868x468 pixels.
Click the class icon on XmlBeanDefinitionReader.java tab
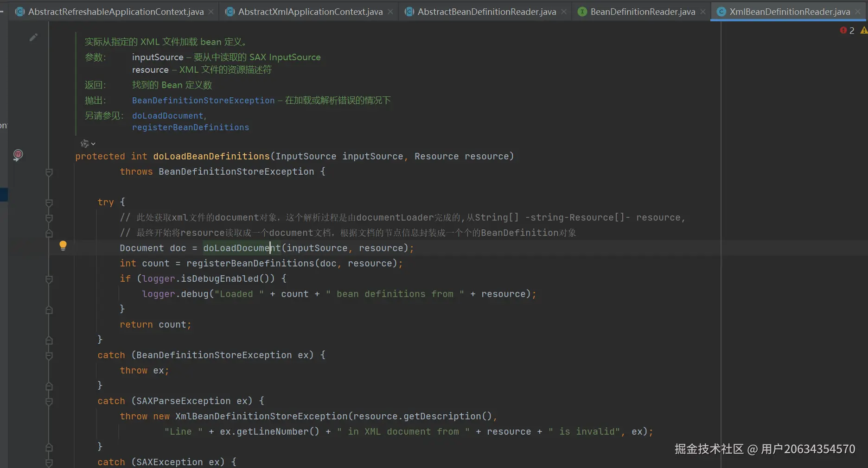tap(721, 12)
